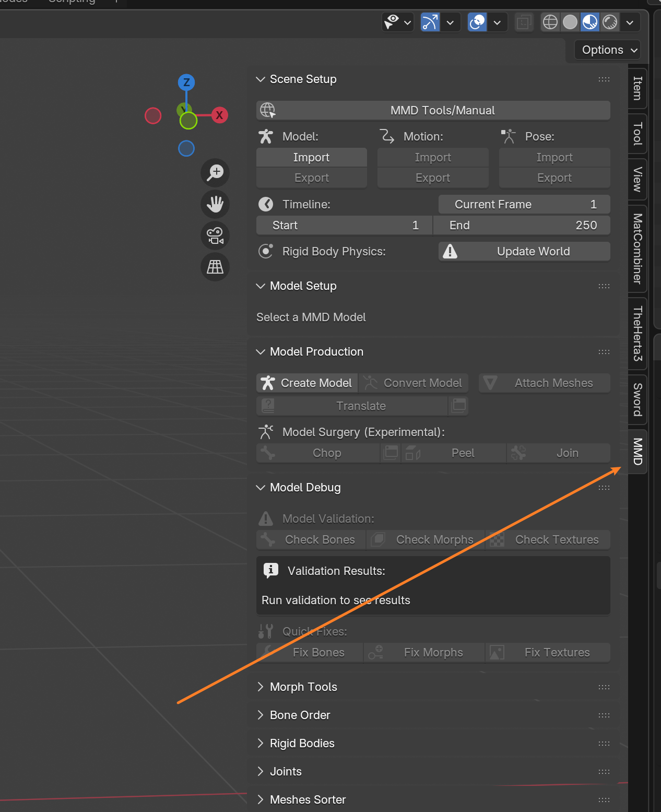The height and width of the screenshot is (812, 661).
Task: Click the red X axis gizmo
Action: [x=219, y=115]
